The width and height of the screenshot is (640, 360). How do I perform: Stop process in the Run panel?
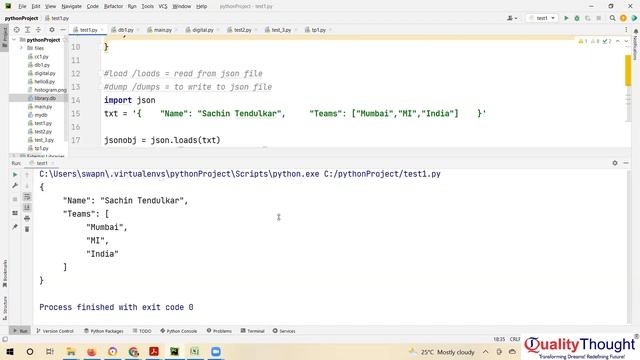click(x=15, y=199)
